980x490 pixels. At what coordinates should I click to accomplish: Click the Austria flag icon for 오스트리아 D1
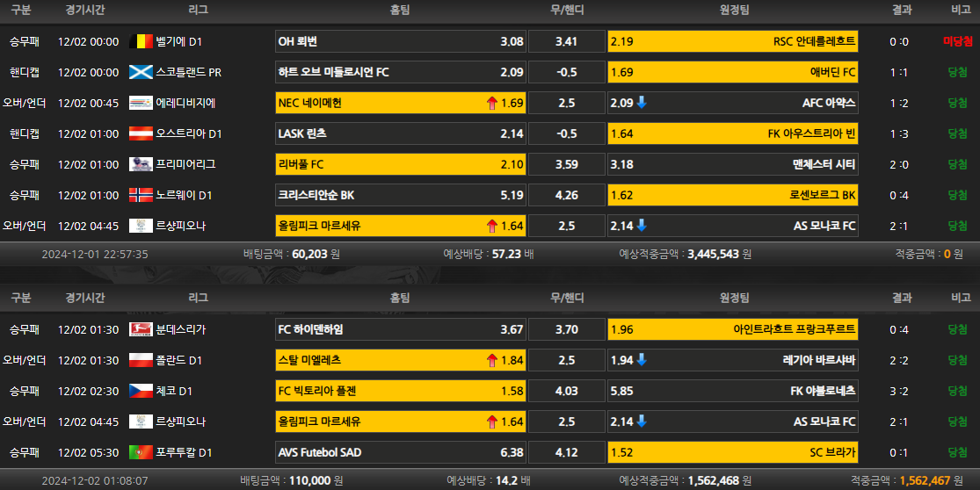click(141, 133)
